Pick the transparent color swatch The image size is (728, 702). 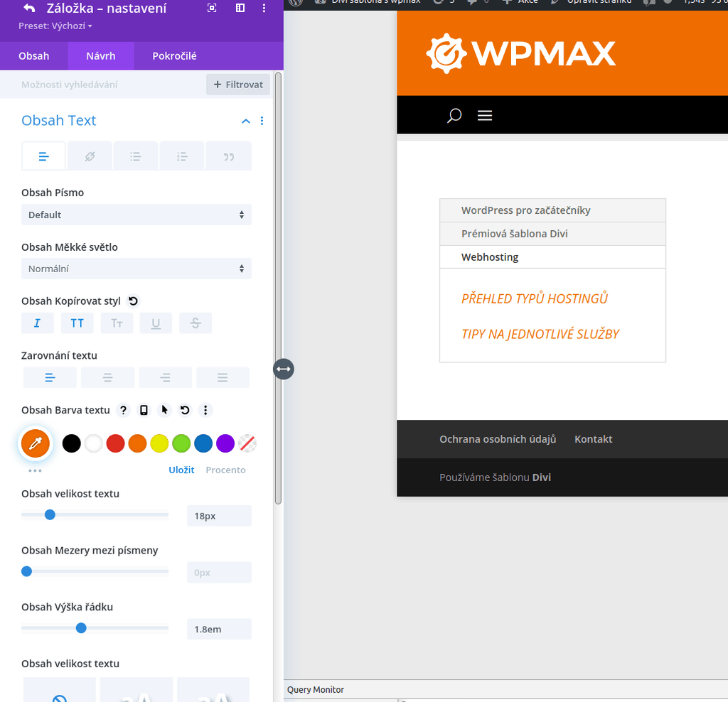247,443
